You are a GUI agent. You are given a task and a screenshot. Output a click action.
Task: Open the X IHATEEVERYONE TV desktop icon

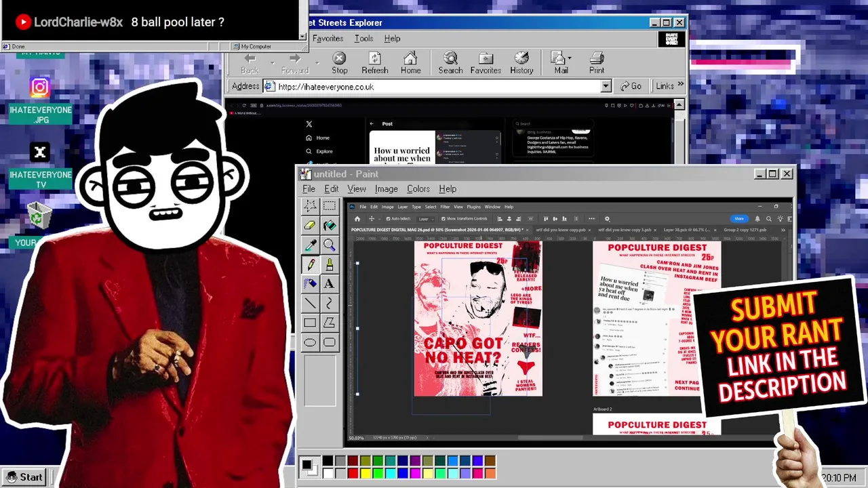pos(40,152)
